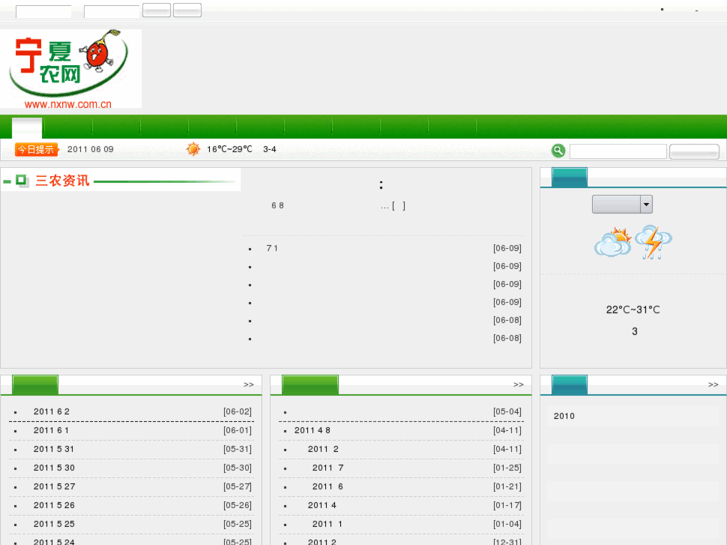Click the sun weather icon beside 16°C~29°C
The height and width of the screenshot is (545, 727).
(x=193, y=149)
